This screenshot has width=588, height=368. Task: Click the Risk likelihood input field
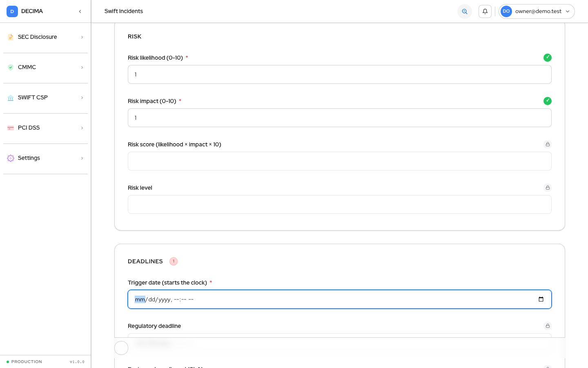(x=340, y=74)
